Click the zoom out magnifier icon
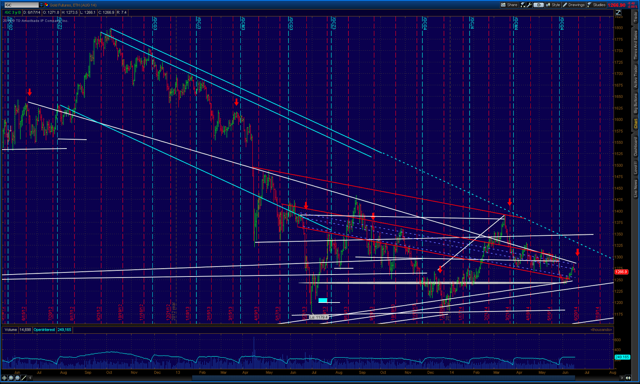The height and width of the screenshot is (384, 640). [17, 378]
